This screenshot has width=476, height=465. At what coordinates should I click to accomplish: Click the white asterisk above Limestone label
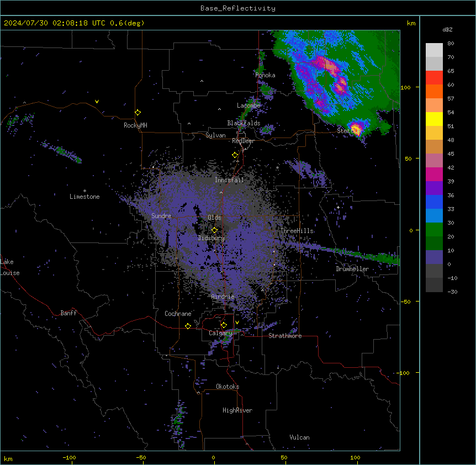pos(84,191)
